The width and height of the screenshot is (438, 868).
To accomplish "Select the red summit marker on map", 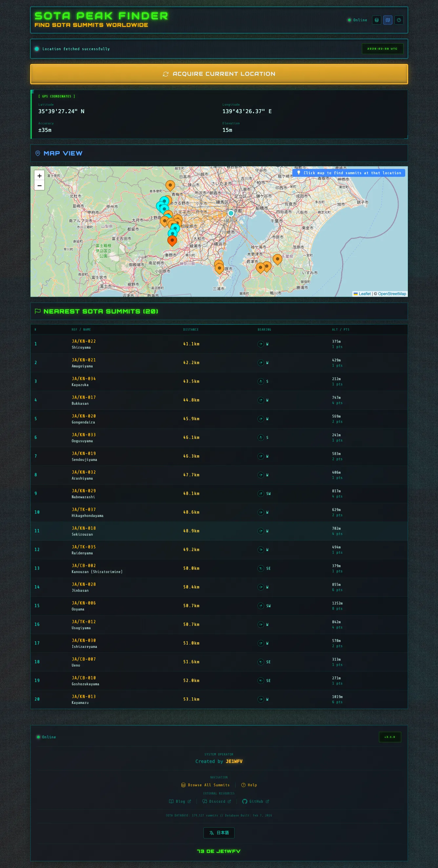I will (x=172, y=240).
